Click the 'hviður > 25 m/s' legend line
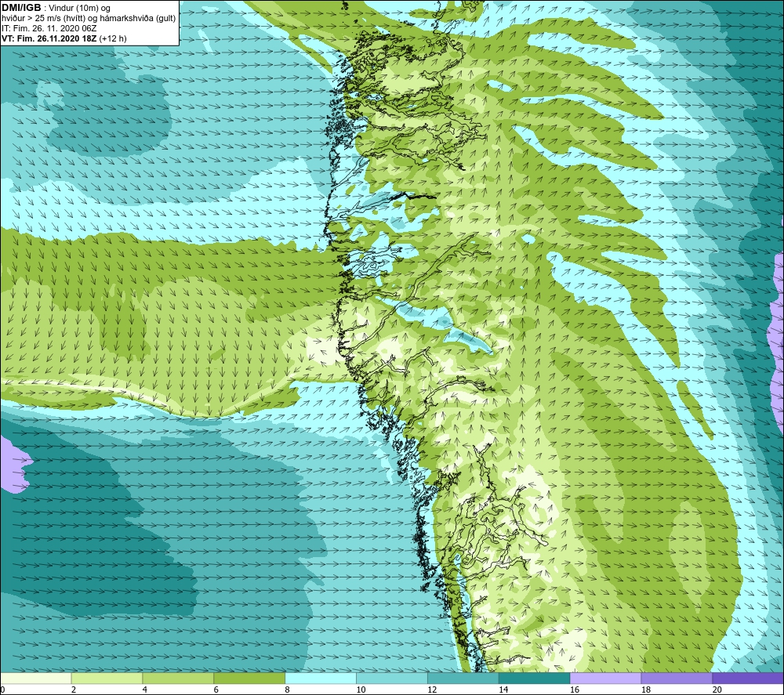 tap(89, 19)
